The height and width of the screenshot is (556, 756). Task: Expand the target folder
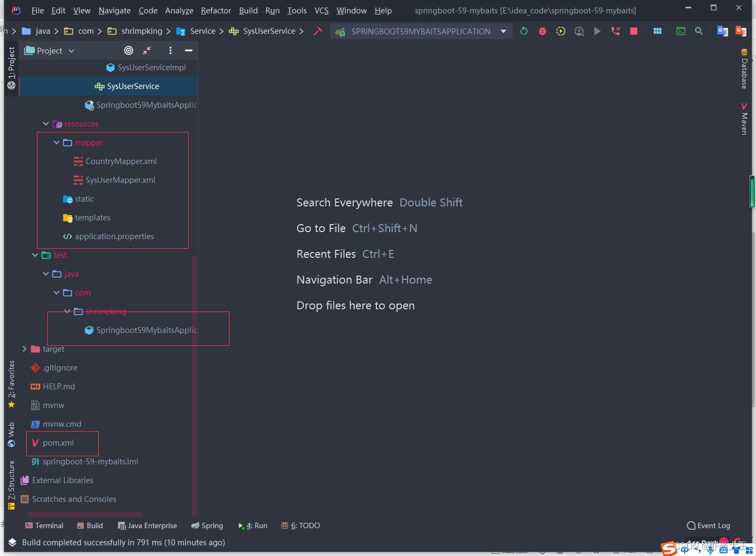(24, 349)
